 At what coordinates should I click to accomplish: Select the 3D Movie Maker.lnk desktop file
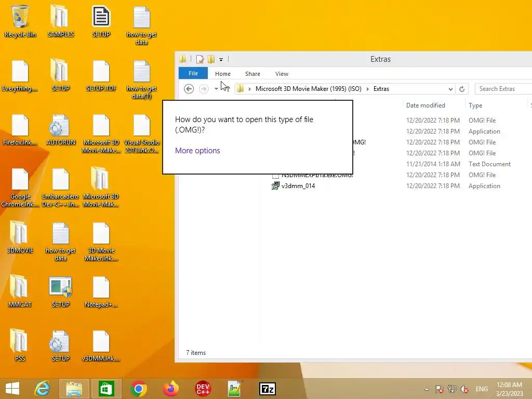(101, 241)
